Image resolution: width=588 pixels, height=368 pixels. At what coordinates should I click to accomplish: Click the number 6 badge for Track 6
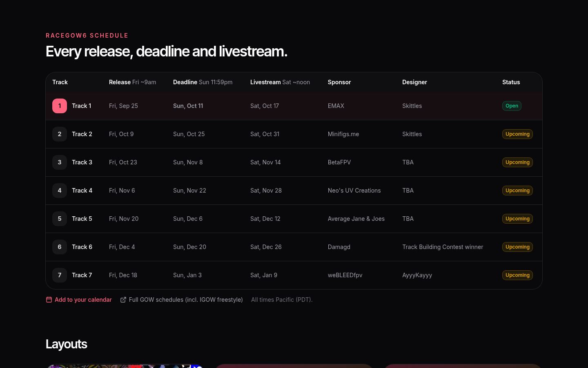pos(60,247)
